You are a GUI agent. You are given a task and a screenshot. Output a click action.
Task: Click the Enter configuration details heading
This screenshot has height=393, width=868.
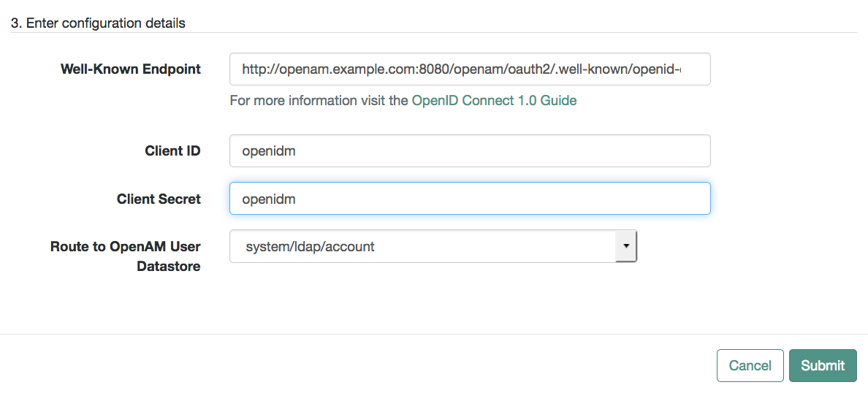point(98,23)
